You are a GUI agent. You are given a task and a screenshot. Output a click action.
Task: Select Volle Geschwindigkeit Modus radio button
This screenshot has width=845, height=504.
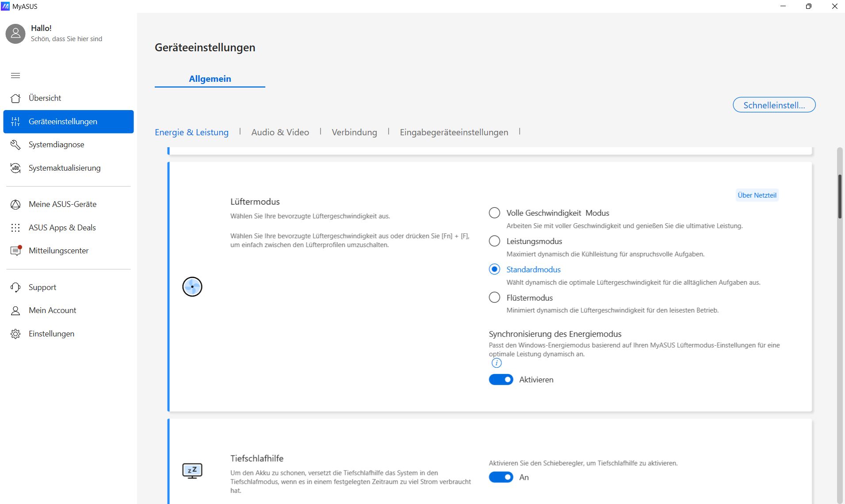click(494, 213)
